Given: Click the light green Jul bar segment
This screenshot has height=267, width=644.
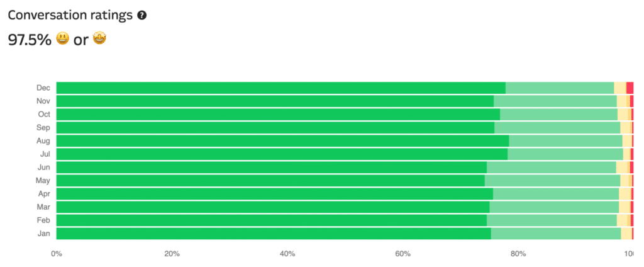Looking at the screenshot, I should (x=565, y=154).
